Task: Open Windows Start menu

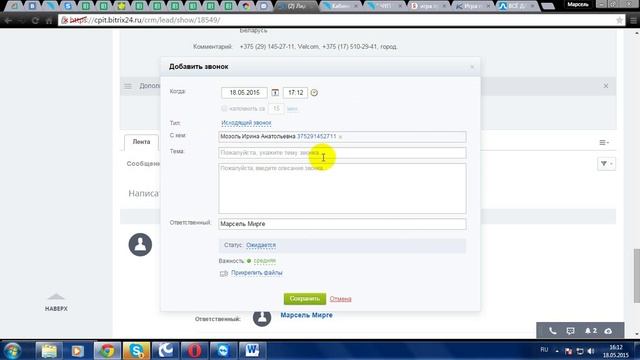Action: click(12, 351)
